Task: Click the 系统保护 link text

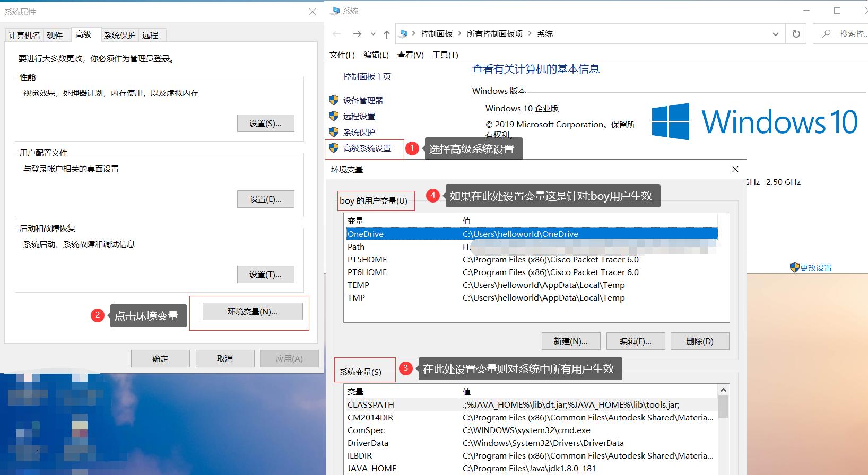Action: pyautogui.click(x=359, y=132)
